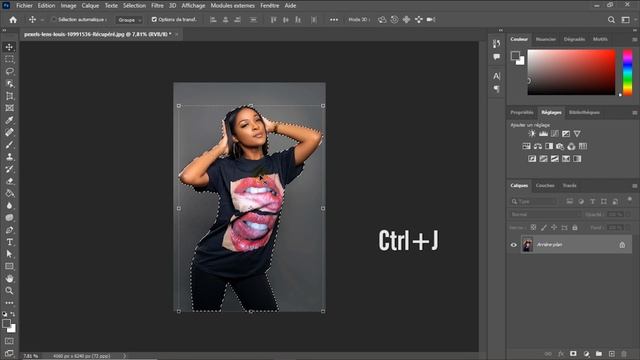This screenshot has height=360, width=640.
Task: Go to the Home screen icon
Action: pos(13,20)
